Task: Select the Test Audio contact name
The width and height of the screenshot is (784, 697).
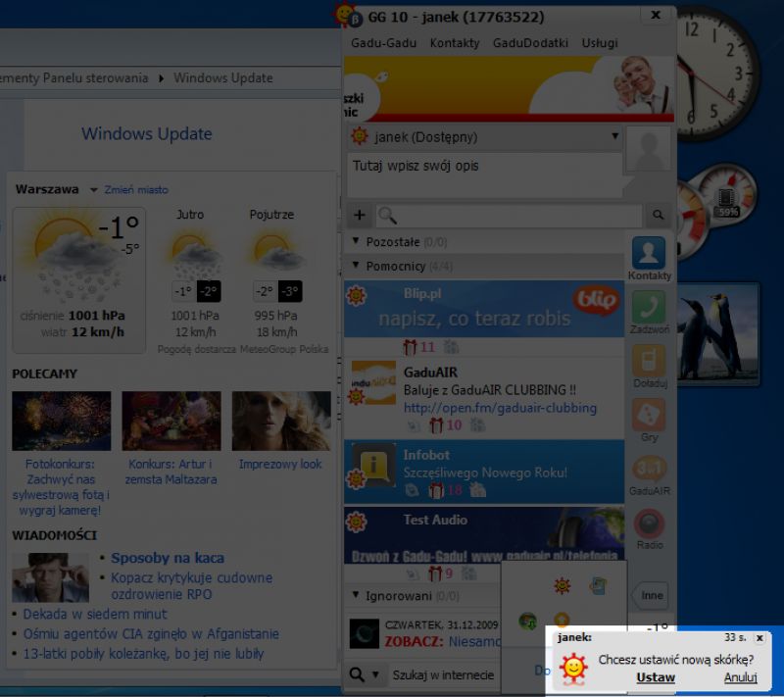Action: pyautogui.click(x=435, y=520)
